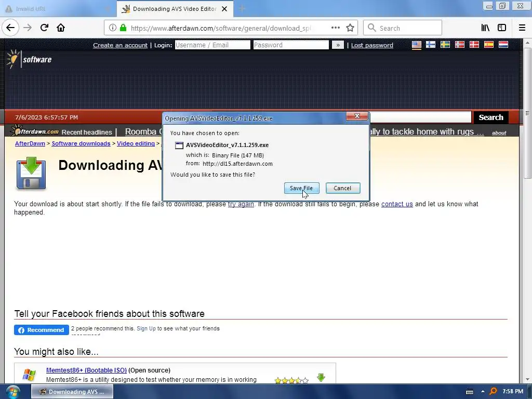Close the Downloading AVS Video Editor tab
532x399 pixels.
click(224, 9)
